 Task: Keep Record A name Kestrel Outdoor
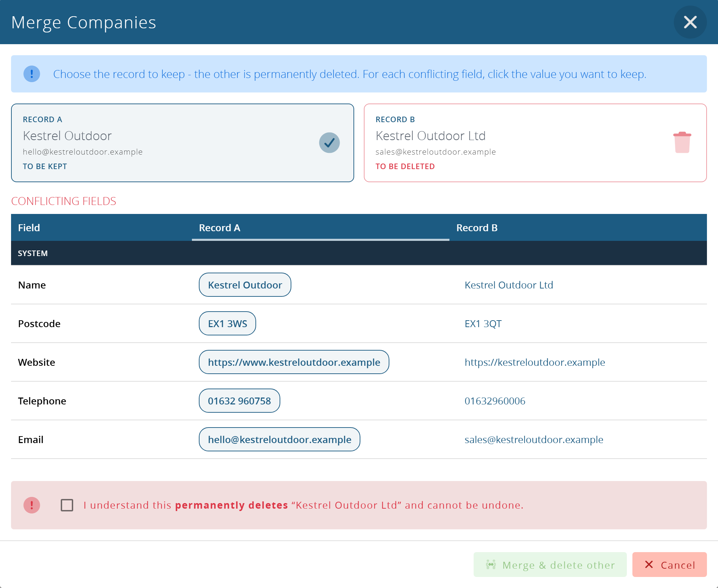(245, 285)
